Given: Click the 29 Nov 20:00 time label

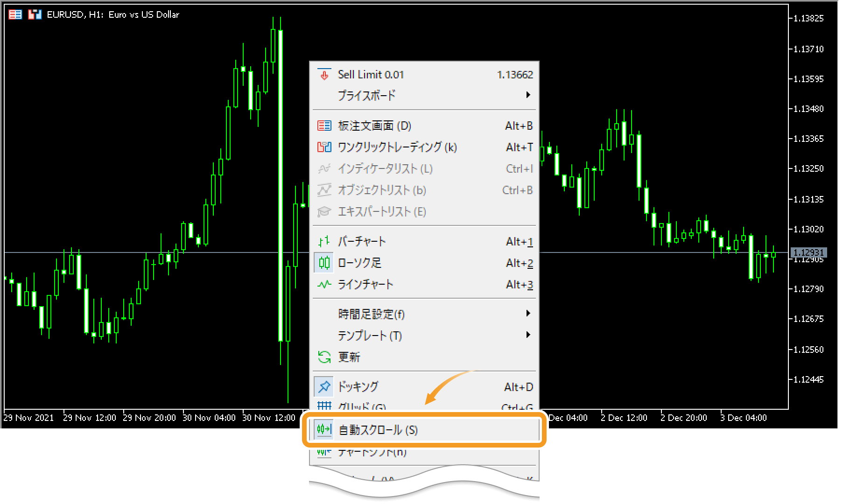Looking at the screenshot, I should point(149,418).
